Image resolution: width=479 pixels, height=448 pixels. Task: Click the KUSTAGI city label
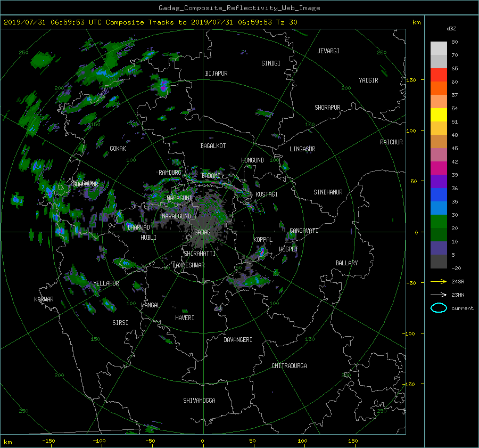(267, 194)
